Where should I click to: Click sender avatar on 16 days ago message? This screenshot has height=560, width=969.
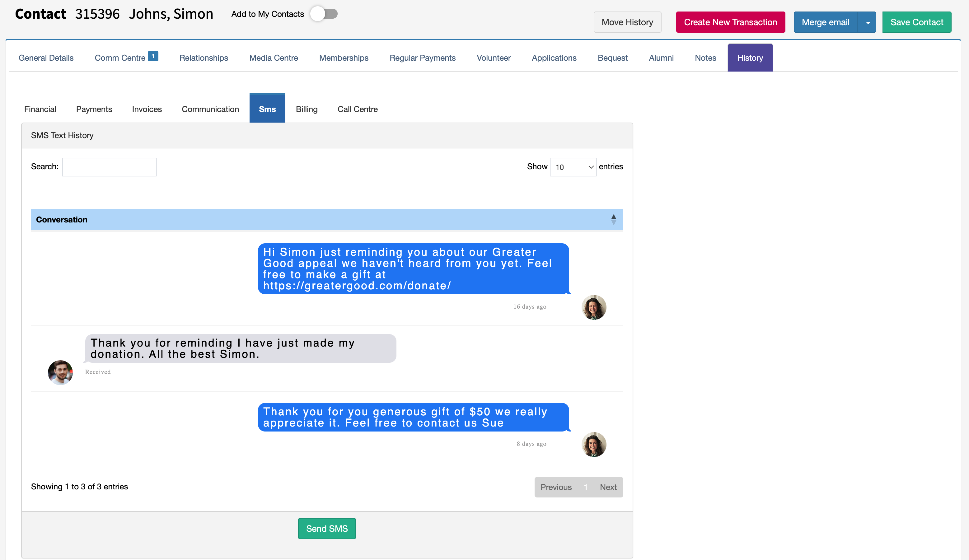coord(594,307)
